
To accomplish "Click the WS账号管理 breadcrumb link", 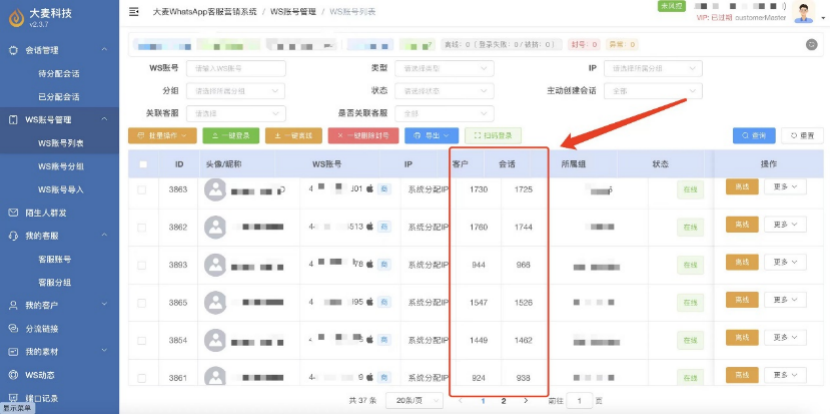I will pyautogui.click(x=293, y=12).
